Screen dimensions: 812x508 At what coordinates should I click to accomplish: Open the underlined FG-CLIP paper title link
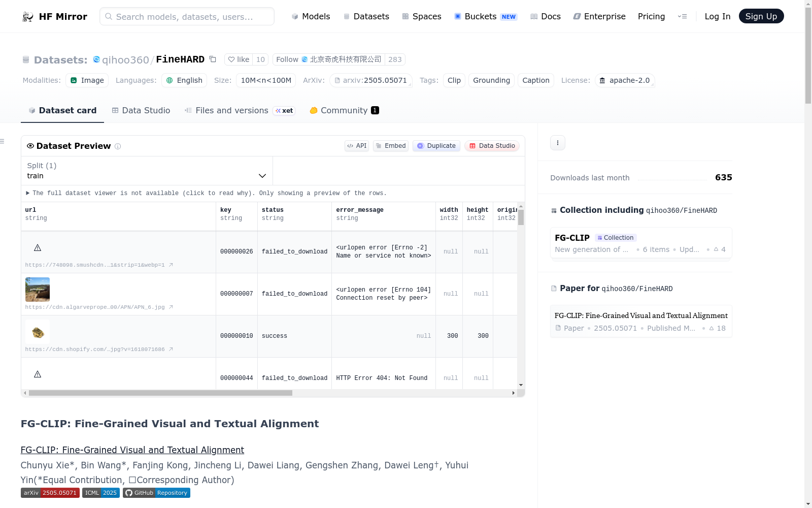[132, 450]
